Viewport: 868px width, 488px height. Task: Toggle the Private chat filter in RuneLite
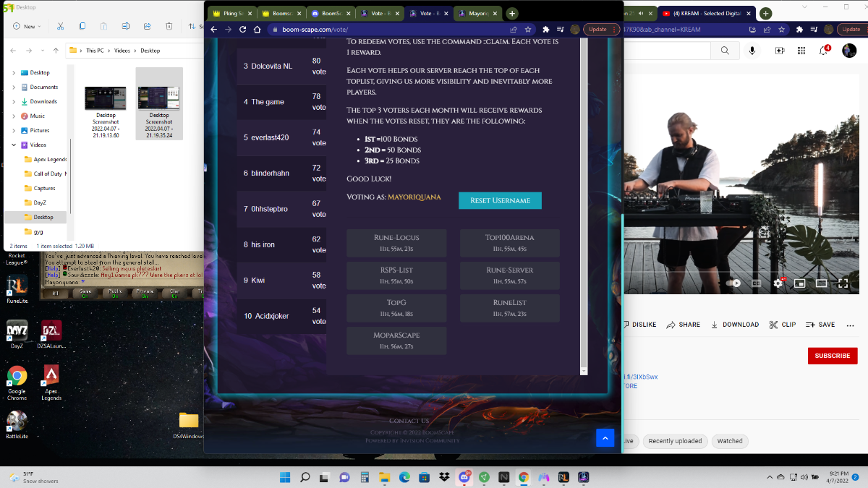coord(145,293)
